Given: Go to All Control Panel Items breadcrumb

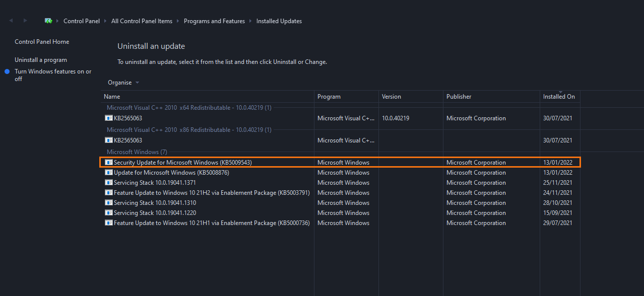Looking at the screenshot, I should 142,21.
